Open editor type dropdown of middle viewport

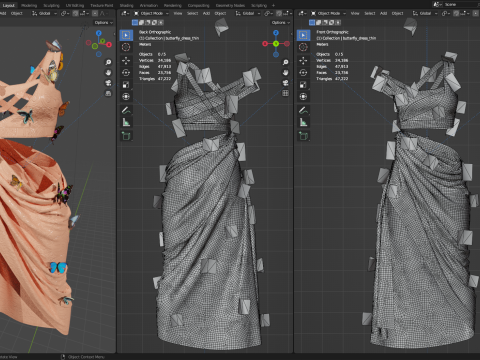tap(125, 13)
